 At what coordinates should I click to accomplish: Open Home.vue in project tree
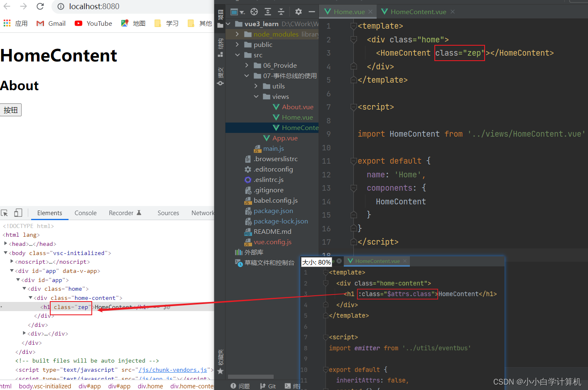tap(293, 117)
